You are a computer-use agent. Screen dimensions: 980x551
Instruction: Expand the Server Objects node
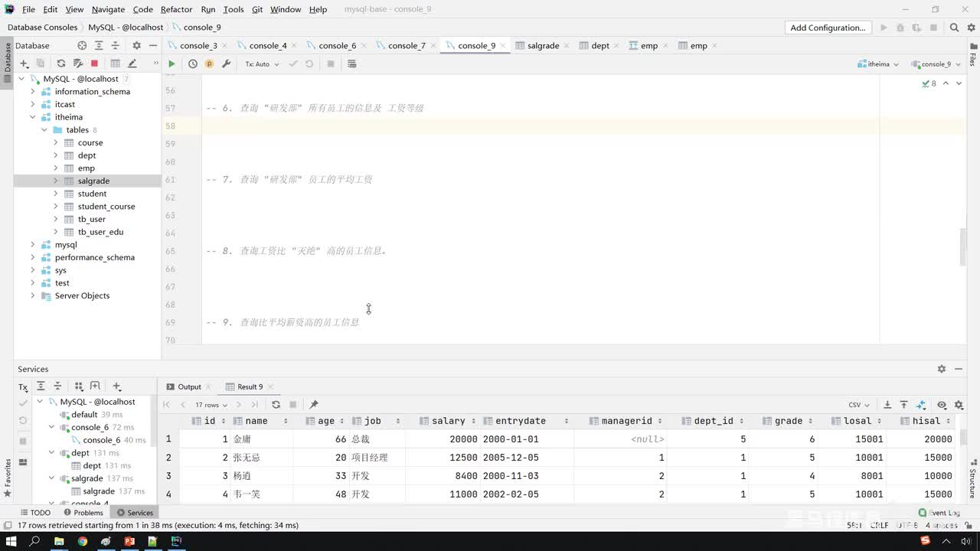[33, 296]
